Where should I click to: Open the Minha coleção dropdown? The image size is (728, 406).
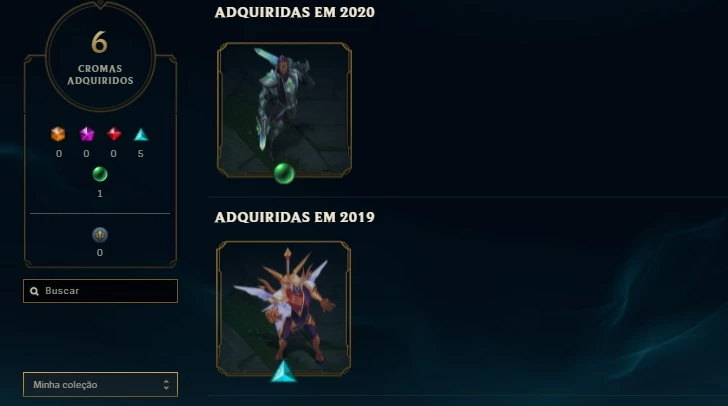click(x=100, y=385)
